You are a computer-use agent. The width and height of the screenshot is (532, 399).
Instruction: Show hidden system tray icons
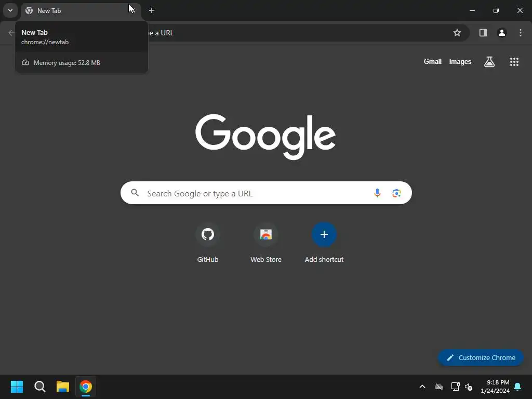point(422,387)
